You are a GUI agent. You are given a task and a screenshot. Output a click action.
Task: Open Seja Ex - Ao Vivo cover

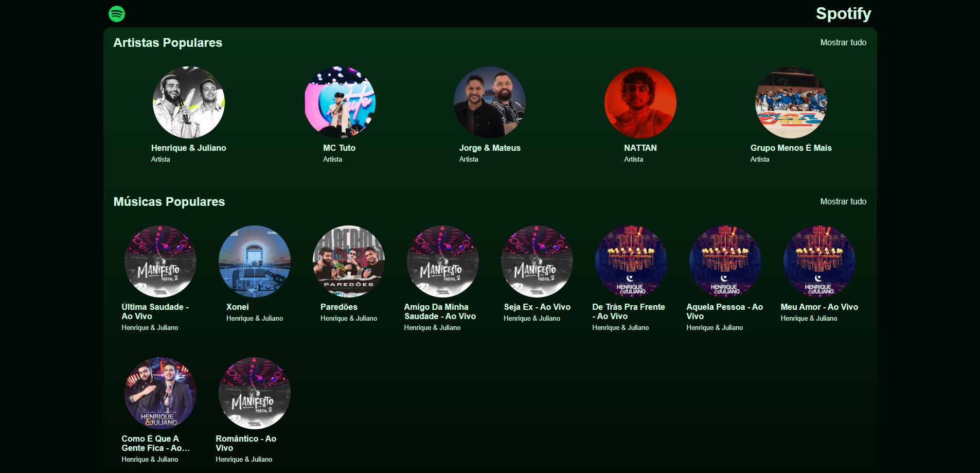(x=537, y=261)
